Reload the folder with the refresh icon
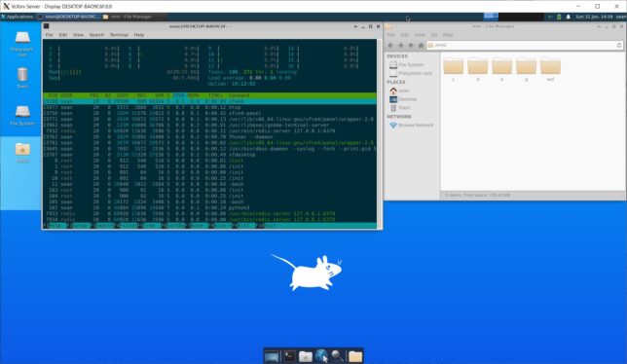The width and height of the screenshot is (627, 364). (x=619, y=45)
